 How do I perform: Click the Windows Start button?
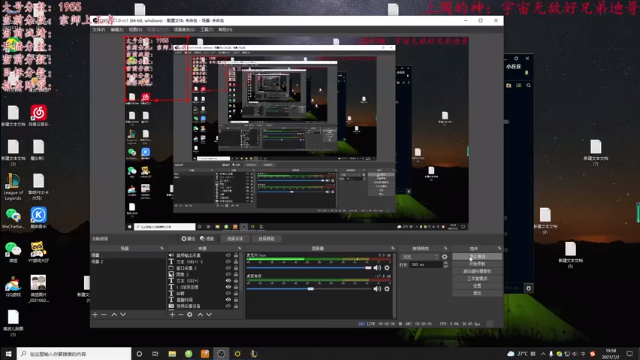tap(8, 353)
